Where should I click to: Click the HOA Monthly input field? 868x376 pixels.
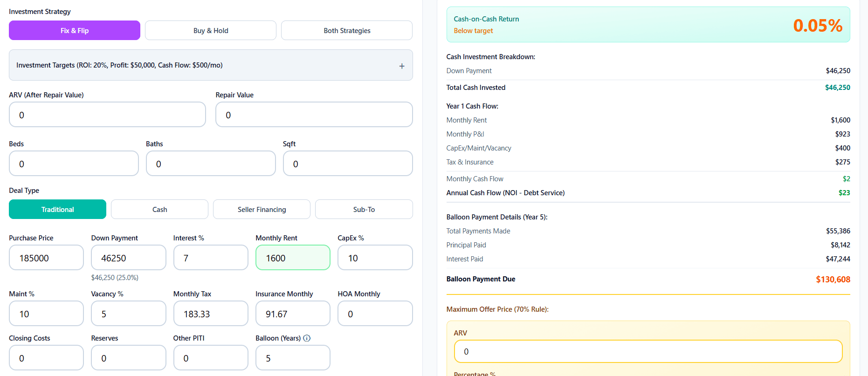(x=375, y=314)
